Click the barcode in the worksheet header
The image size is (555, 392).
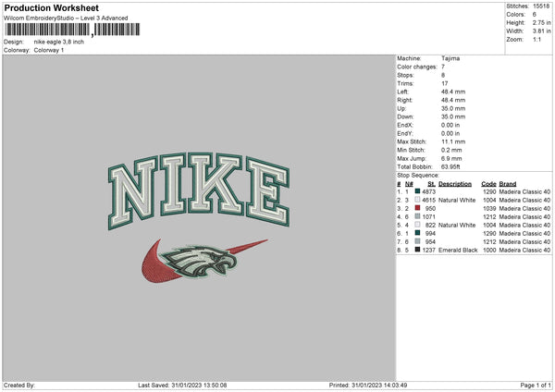click(72, 30)
